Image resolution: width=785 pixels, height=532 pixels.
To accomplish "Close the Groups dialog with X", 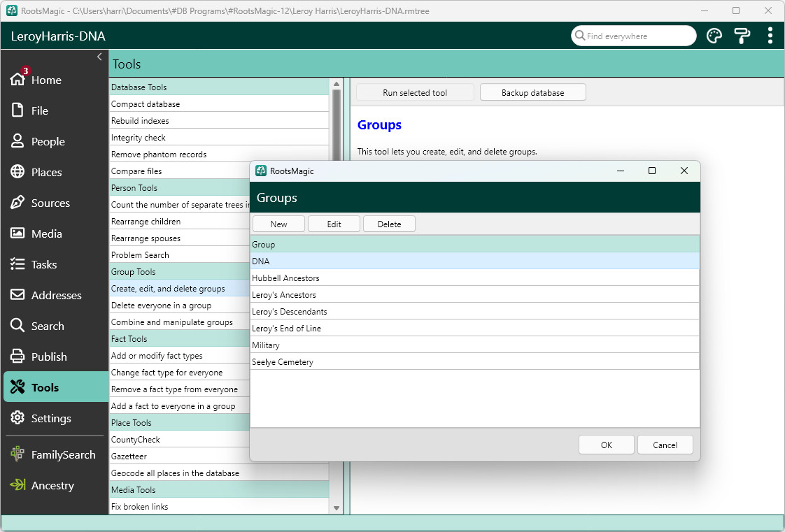I will [684, 171].
